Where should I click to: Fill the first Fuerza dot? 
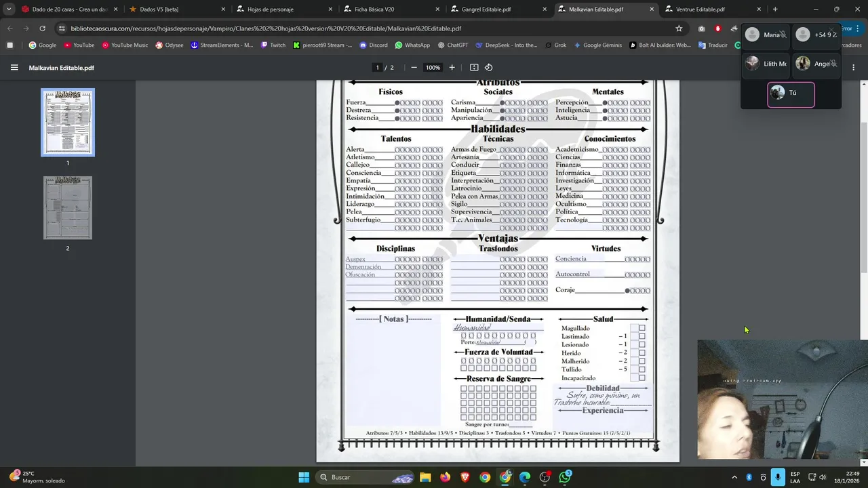(397, 103)
